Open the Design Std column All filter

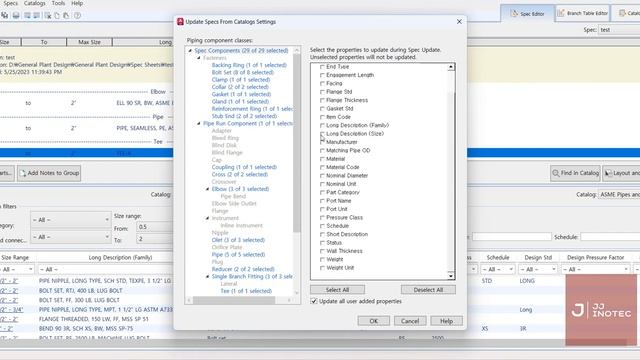(538, 269)
